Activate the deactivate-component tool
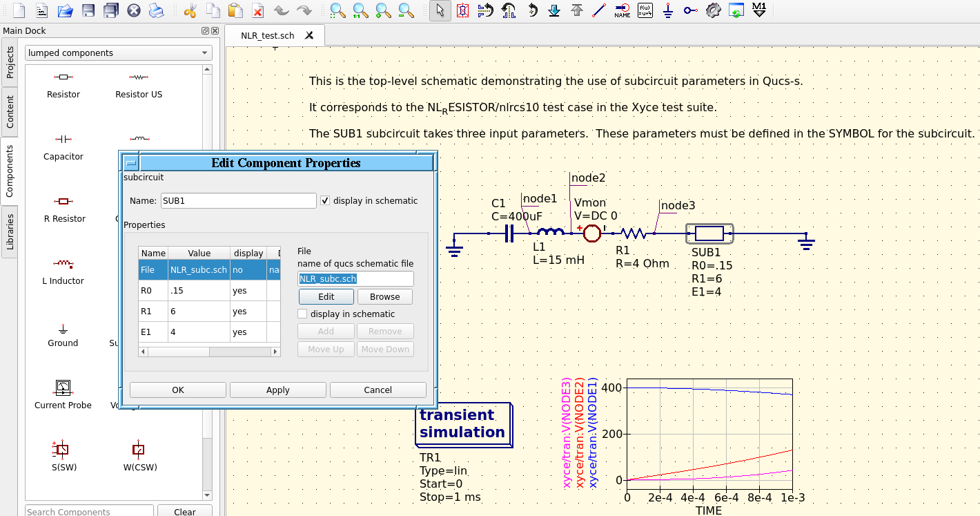 pos(463,10)
